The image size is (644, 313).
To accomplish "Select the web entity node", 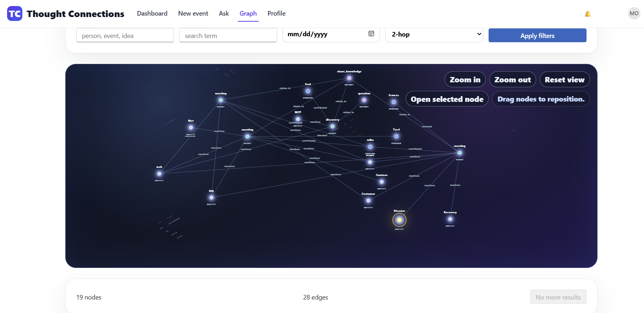I will tap(159, 174).
